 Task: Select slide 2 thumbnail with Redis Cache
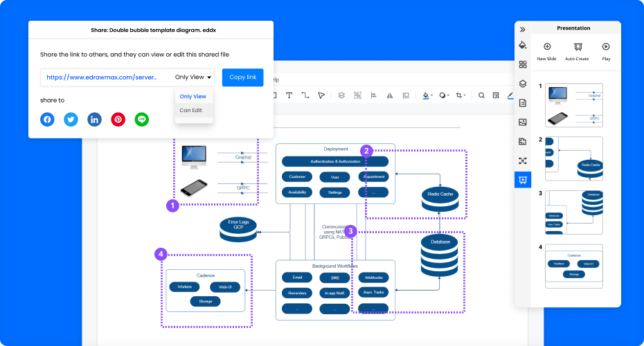pyautogui.click(x=573, y=158)
